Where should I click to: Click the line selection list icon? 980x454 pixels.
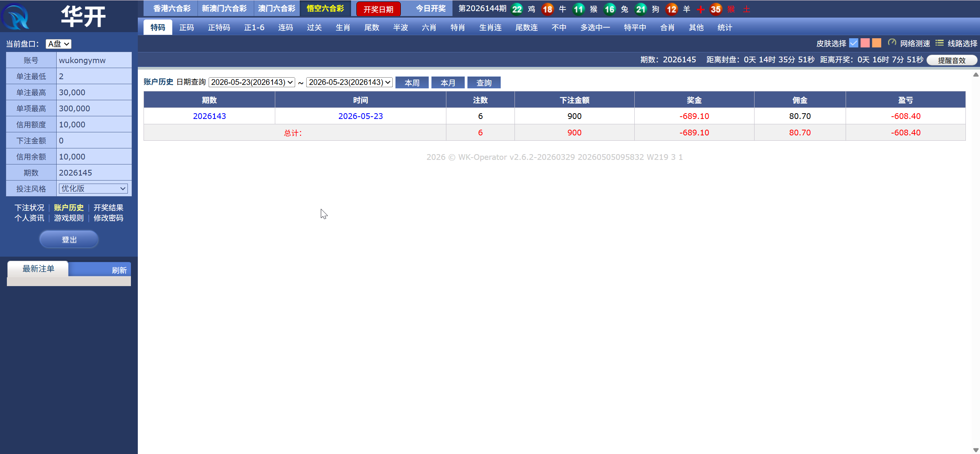point(939,43)
